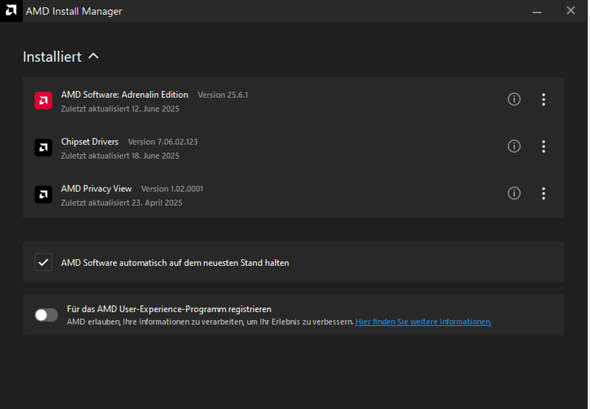Minimize the AMD Install Manager window
The width and height of the screenshot is (590, 409).
[x=537, y=11]
